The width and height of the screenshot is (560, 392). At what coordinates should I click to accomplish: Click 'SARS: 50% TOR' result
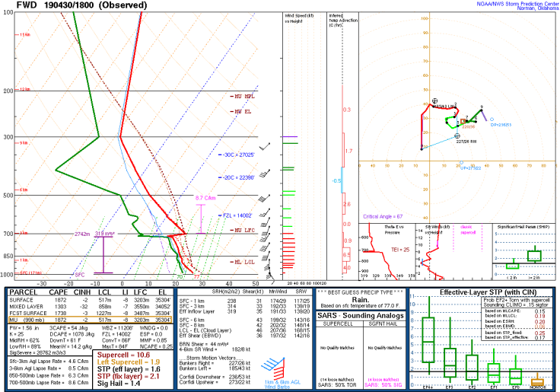click(337, 385)
